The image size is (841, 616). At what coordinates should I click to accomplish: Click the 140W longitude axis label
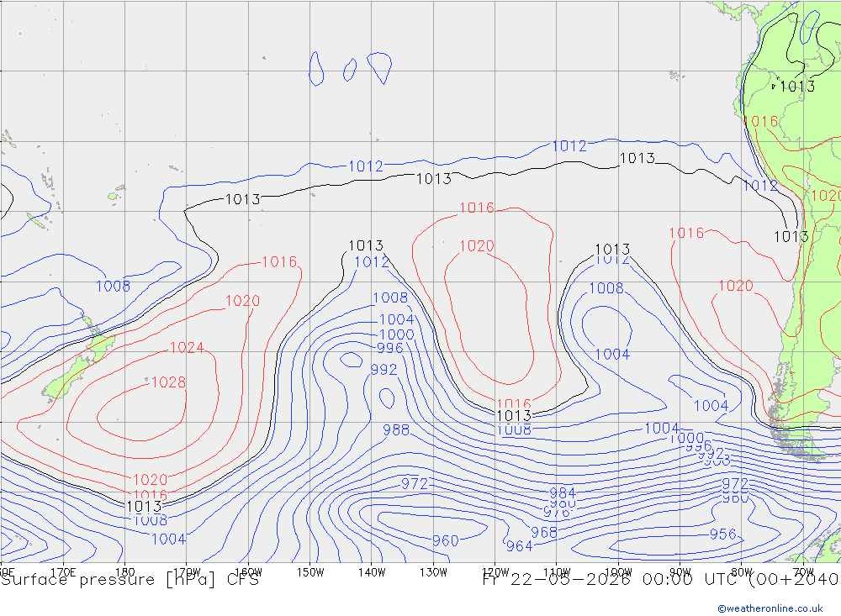[x=372, y=572]
